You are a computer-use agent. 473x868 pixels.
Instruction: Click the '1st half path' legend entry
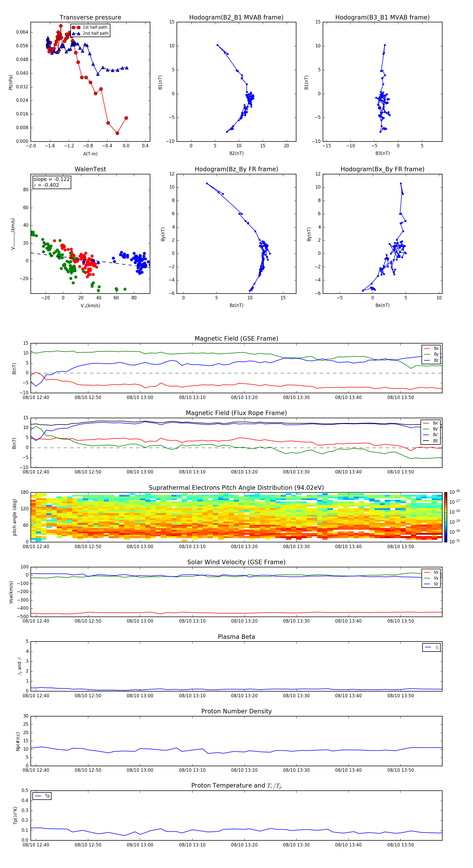click(x=90, y=27)
